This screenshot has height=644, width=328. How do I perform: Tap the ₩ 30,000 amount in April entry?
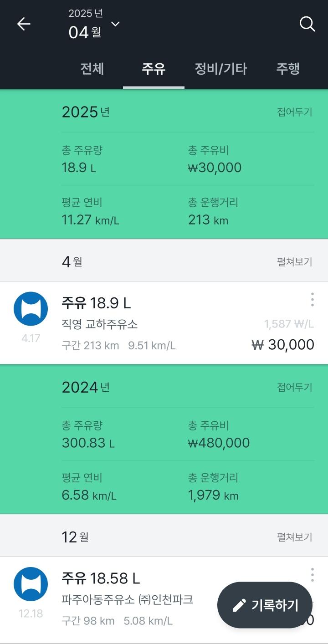pos(283,345)
